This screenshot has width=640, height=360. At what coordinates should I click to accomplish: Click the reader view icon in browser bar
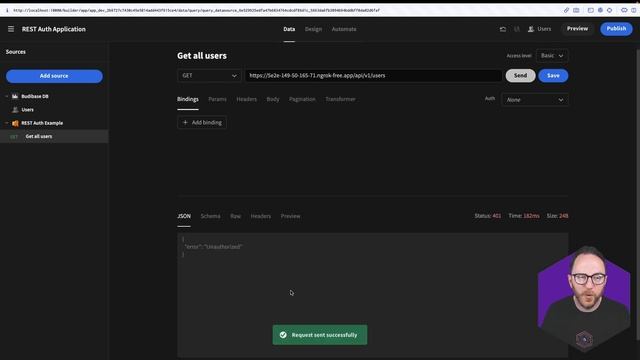(576, 10)
